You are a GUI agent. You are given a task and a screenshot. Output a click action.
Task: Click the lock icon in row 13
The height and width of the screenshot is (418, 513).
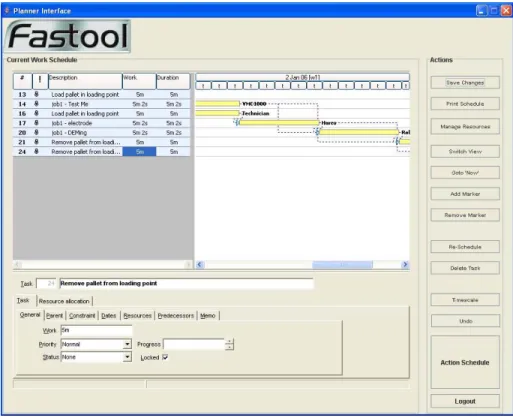tap(37, 94)
